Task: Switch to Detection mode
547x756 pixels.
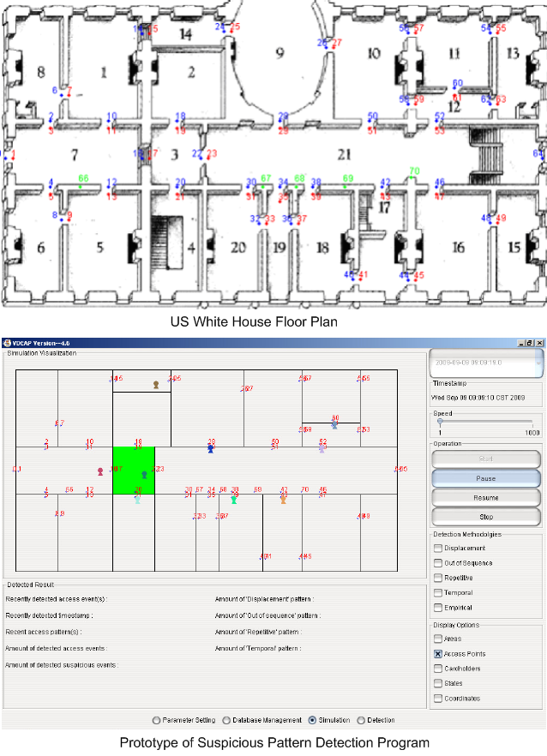Action: 361,720
